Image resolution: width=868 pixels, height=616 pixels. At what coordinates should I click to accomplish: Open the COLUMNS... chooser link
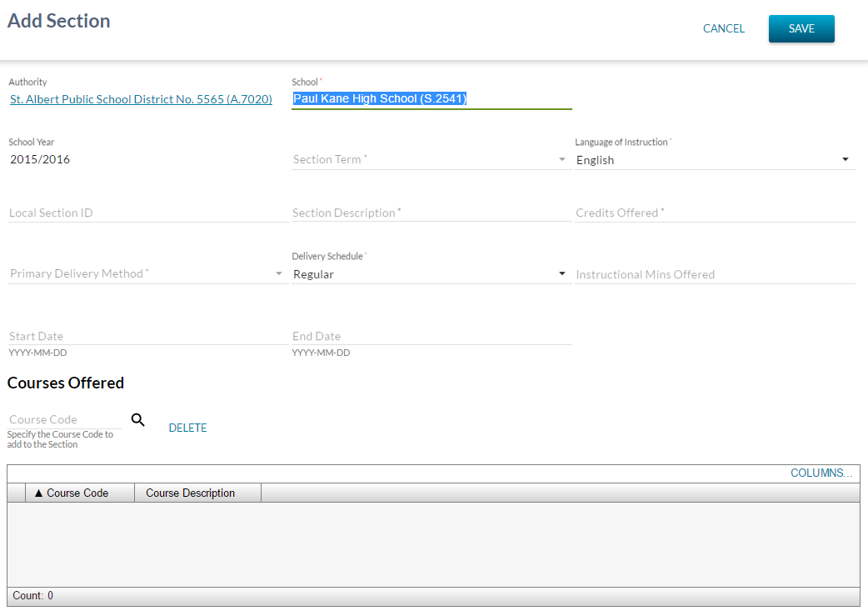point(821,473)
